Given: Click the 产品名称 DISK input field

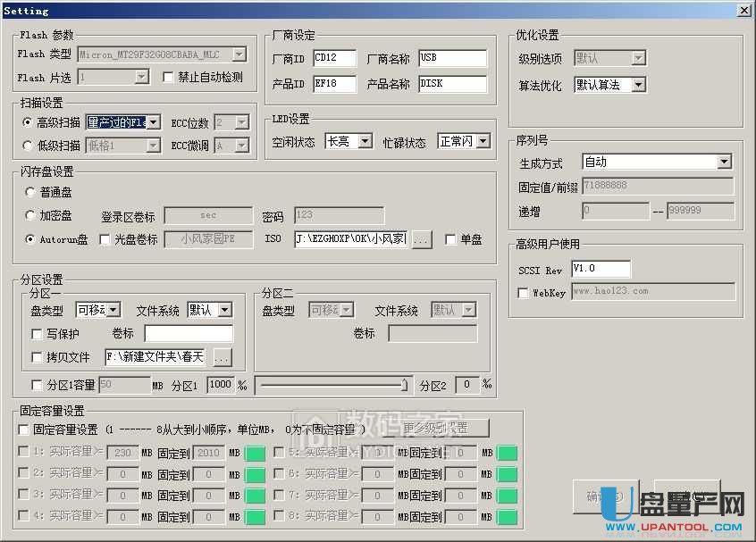Looking at the screenshot, I should click(x=452, y=83).
